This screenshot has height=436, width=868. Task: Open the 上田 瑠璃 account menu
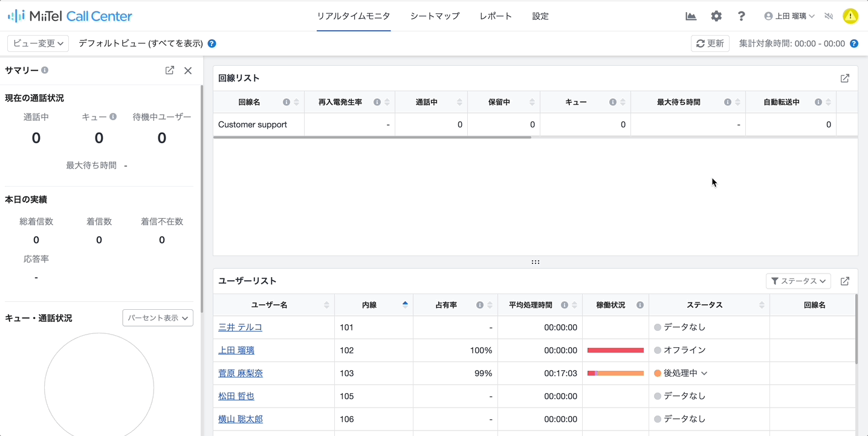[789, 16]
